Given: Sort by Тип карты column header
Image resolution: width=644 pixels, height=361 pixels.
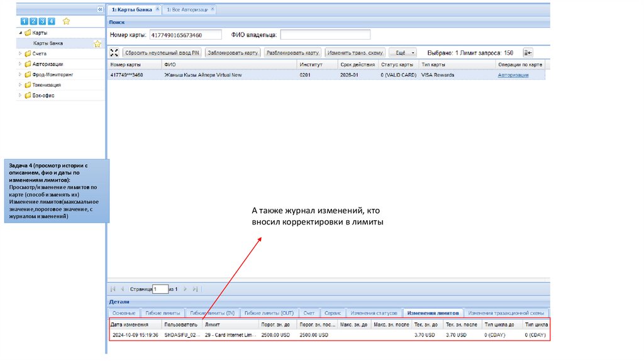Looking at the screenshot, I should (x=457, y=65).
